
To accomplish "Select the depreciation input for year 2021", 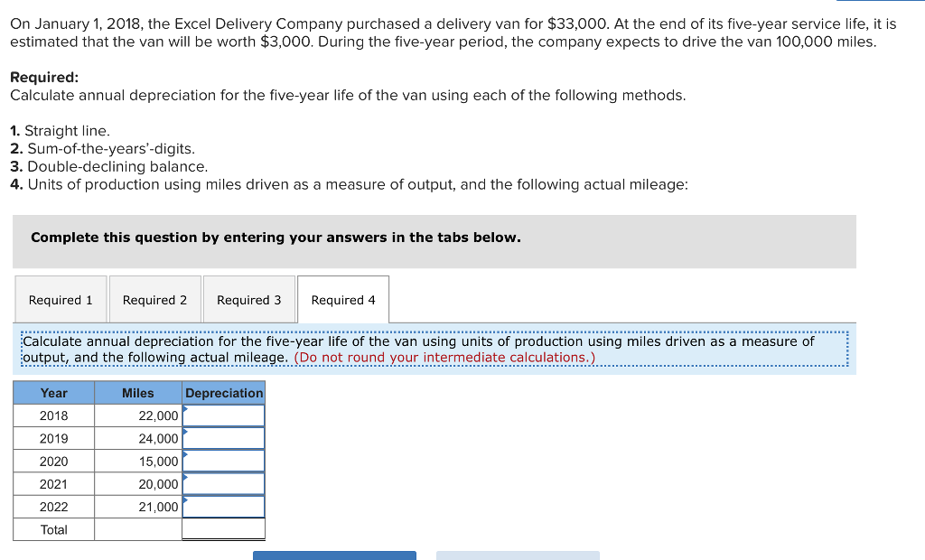I will (224, 484).
